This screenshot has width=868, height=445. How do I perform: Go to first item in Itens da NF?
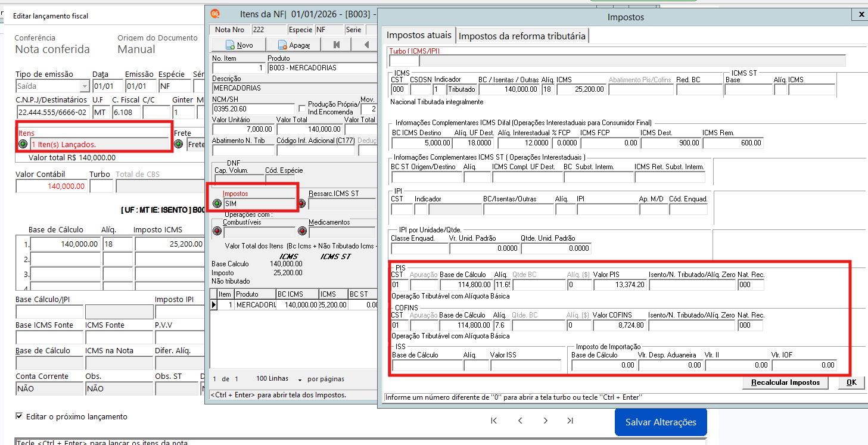[337, 45]
